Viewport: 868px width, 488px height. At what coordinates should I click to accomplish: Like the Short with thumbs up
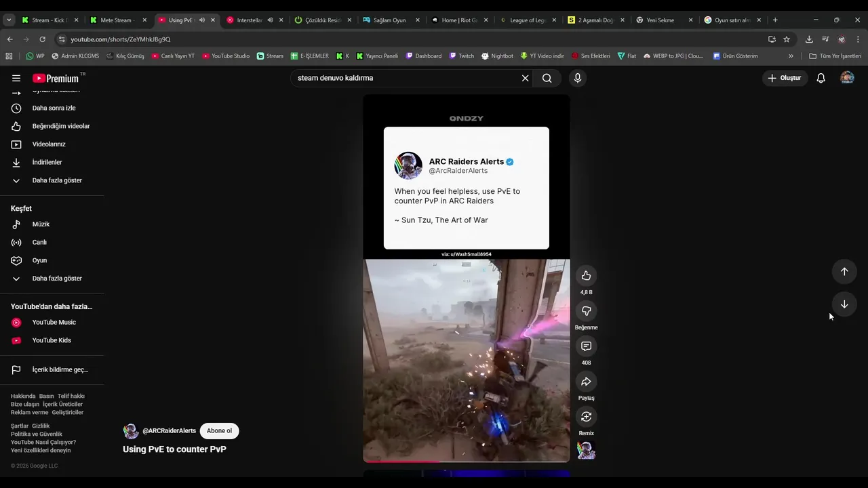586,275
